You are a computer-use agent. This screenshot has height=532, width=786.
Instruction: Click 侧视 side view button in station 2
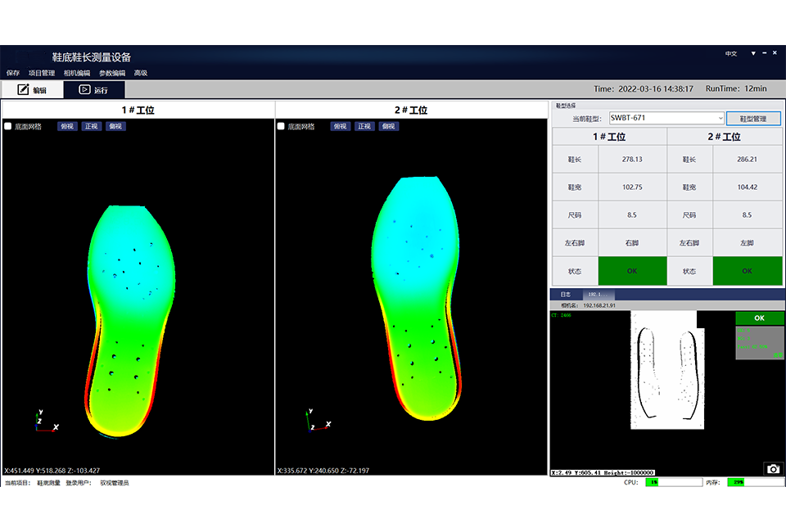[388, 127]
